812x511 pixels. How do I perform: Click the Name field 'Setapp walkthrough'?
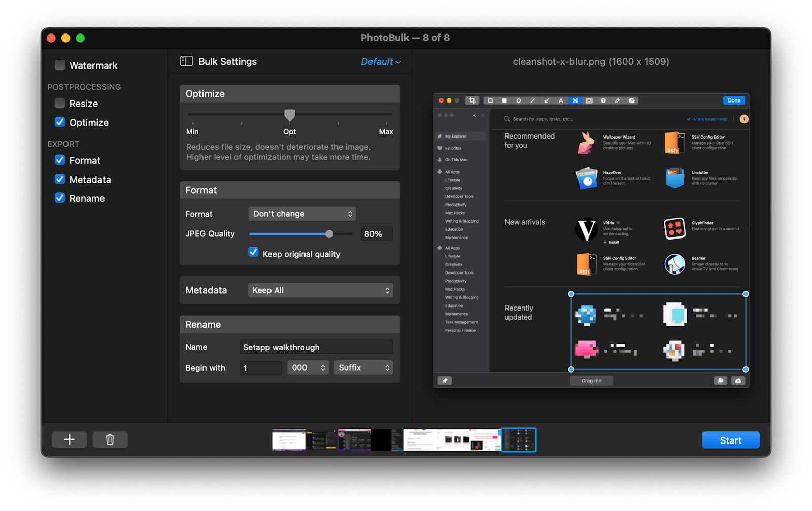click(316, 347)
